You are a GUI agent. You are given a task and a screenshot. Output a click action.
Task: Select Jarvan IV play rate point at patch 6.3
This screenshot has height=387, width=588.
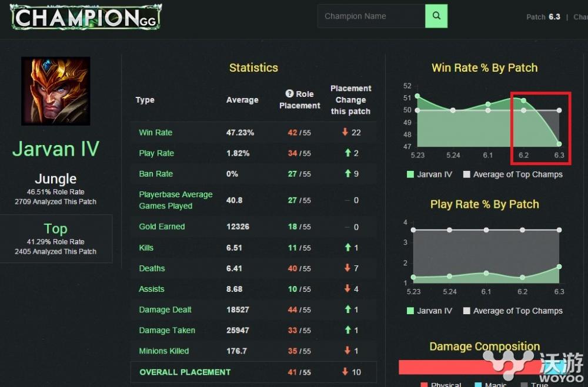559,267
